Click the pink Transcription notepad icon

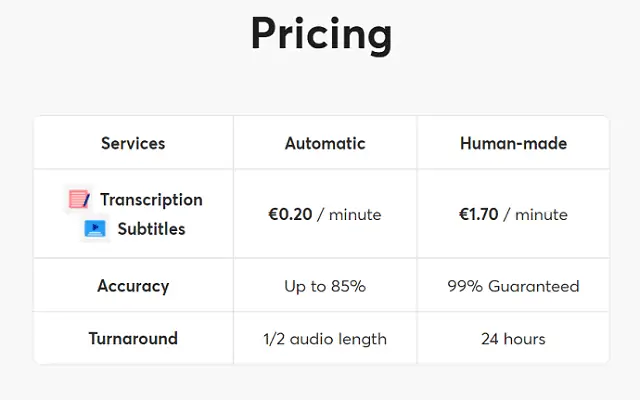click(x=79, y=199)
